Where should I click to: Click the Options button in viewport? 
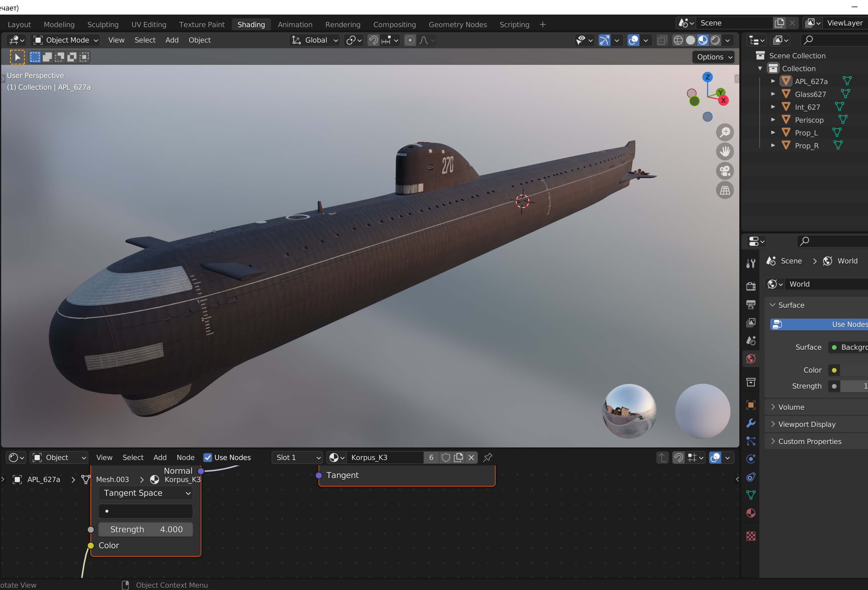714,57
